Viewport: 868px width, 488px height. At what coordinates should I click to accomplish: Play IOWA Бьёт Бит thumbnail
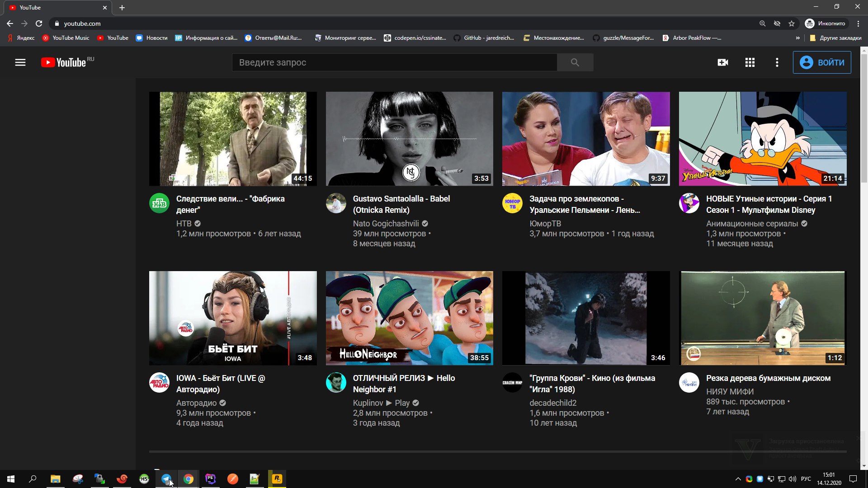coord(233,318)
